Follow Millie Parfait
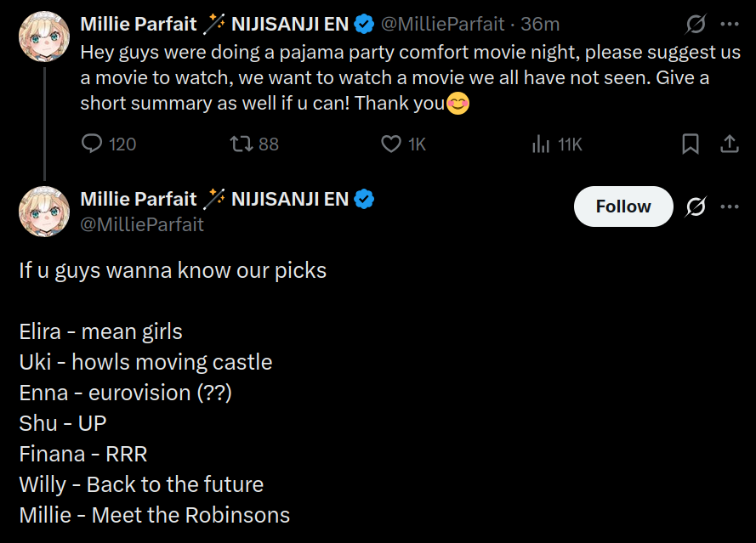 (x=622, y=206)
